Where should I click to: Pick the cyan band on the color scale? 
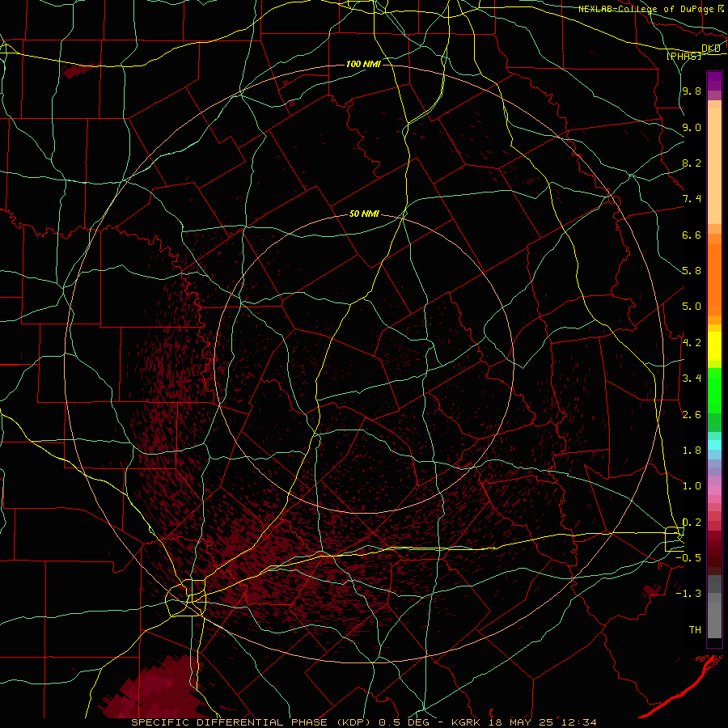pyautogui.click(x=714, y=445)
